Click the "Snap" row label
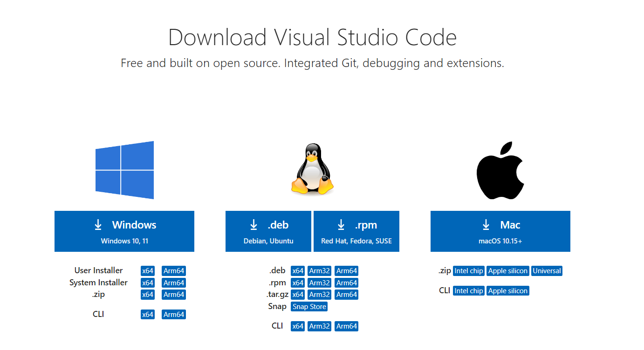Viewport: 644px width, 350px height. [277, 306]
